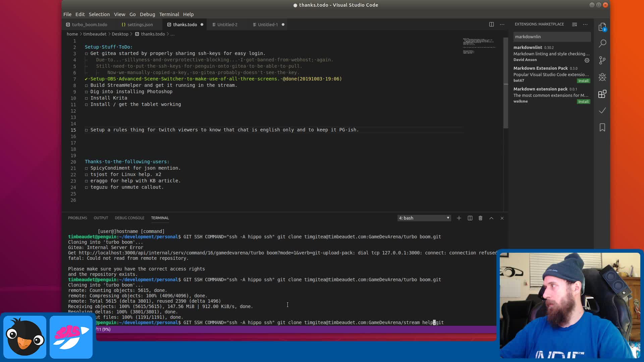The height and width of the screenshot is (362, 644).
Task: Open the Todo checkmark view icon
Action: pyautogui.click(x=602, y=111)
